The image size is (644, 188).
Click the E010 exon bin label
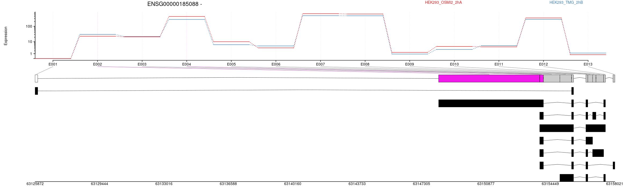pos(454,64)
